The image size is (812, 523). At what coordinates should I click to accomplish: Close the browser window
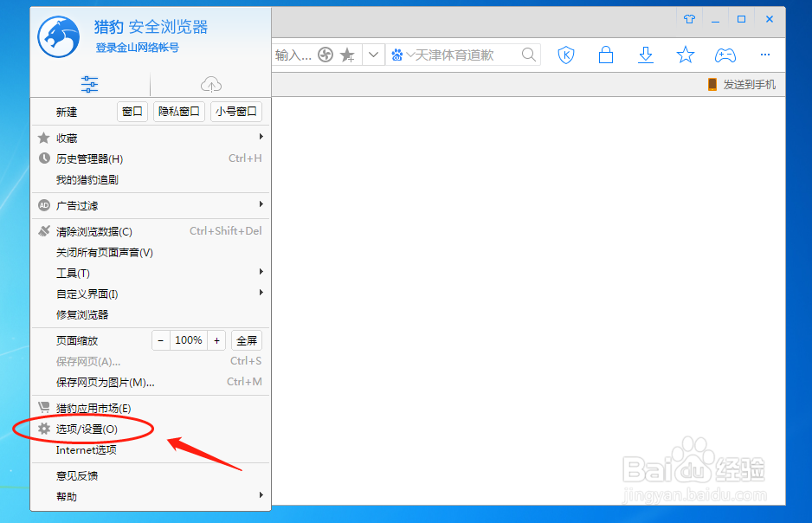coord(770,19)
